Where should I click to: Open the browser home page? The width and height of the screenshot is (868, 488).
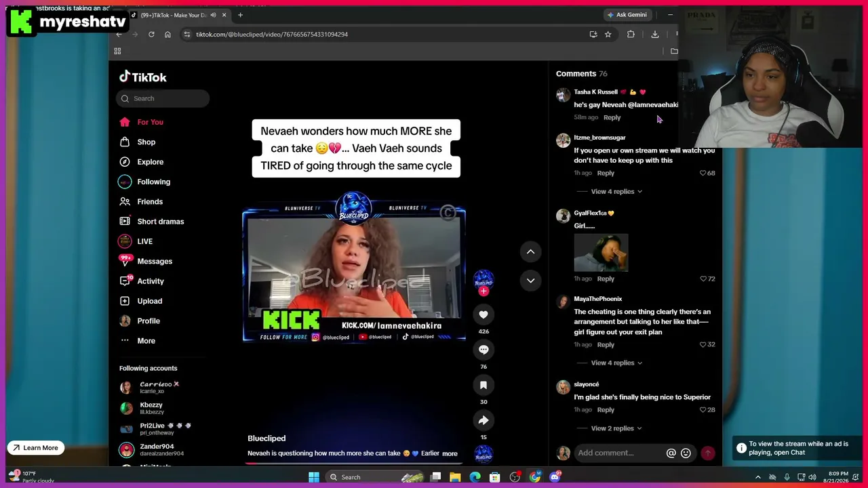pyautogui.click(x=167, y=34)
